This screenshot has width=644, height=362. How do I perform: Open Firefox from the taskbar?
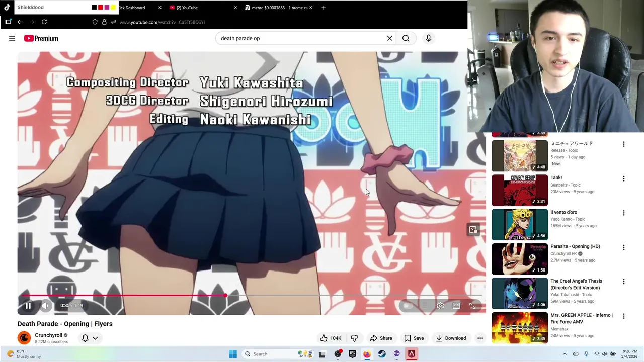367,354
